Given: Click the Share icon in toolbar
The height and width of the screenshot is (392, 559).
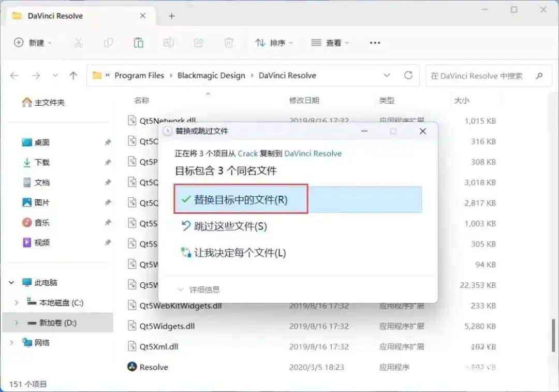Looking at the screenshot, I should [x=198, y=43].
